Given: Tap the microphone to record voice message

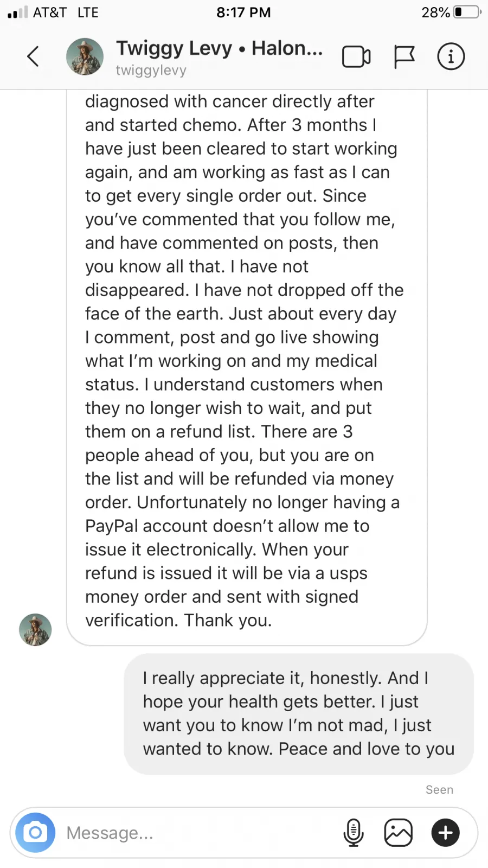Looking at the screenshot, I should pos(354,832).
